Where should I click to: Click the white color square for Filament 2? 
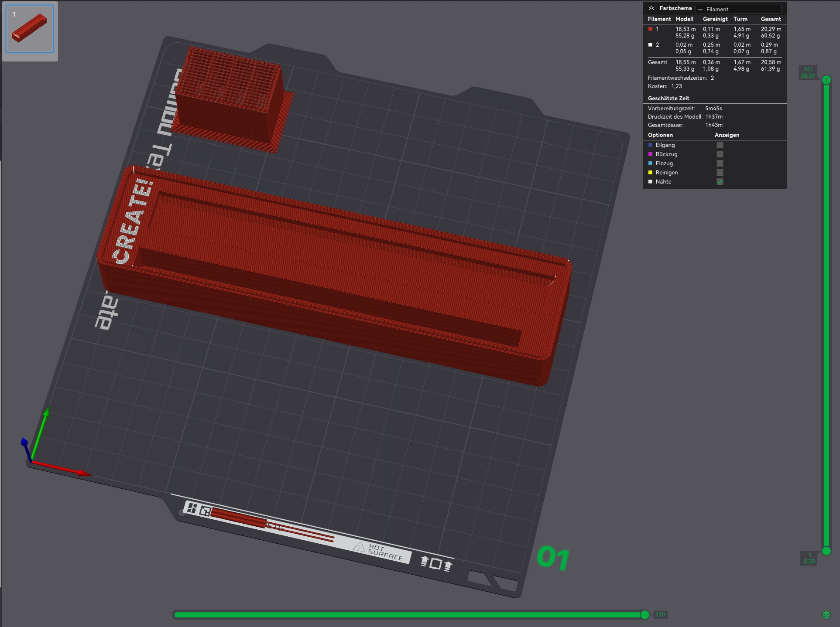(x=650, y=45)
